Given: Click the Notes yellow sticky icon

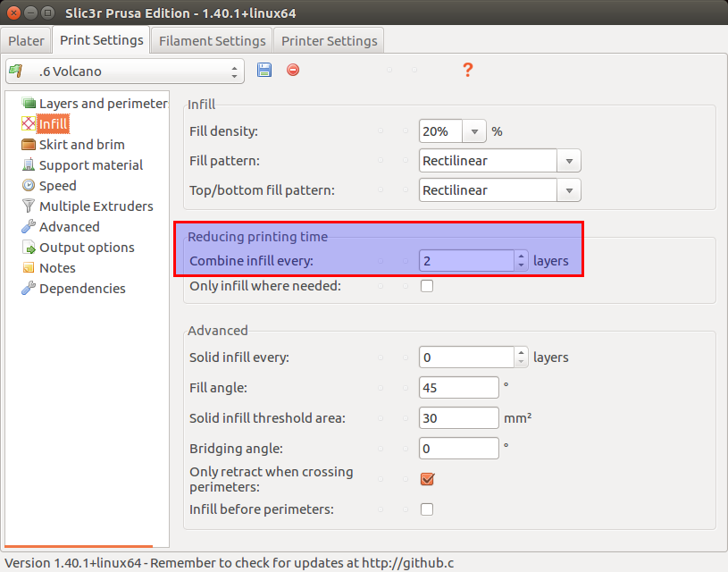Looking at the screenshot, I should (x=29, y=267).
